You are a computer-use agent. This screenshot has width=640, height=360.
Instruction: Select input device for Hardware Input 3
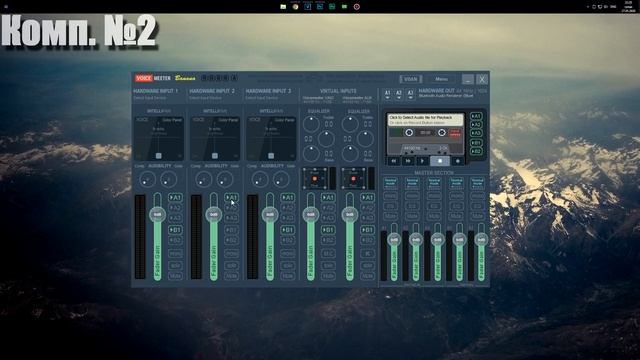point(262,98)
